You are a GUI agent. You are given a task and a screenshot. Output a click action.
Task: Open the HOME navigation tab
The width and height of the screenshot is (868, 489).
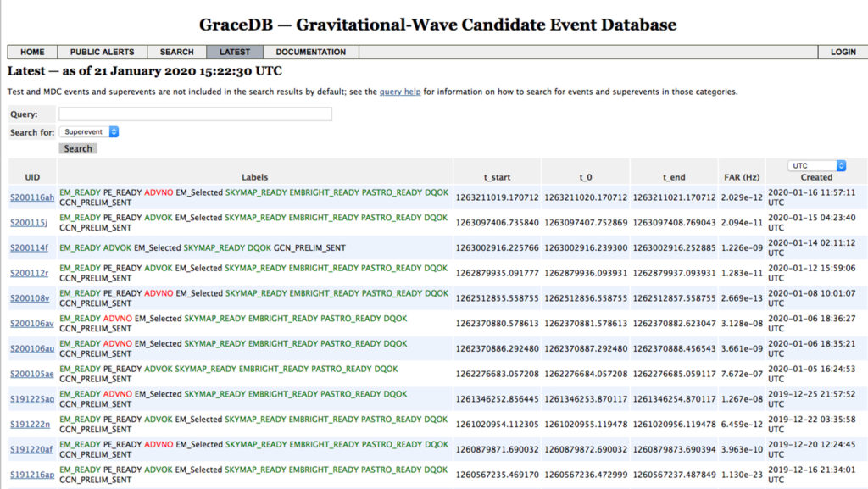click(32, 52)
